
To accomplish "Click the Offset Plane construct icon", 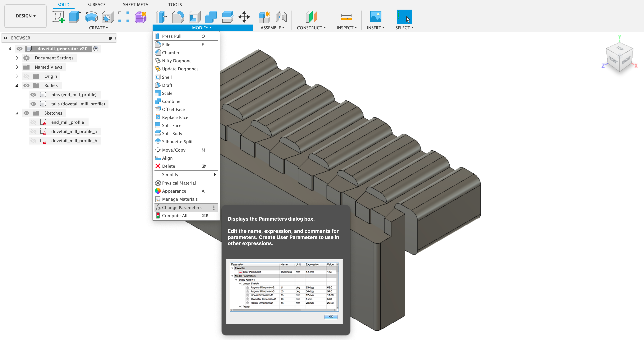I will pos(311,17).
